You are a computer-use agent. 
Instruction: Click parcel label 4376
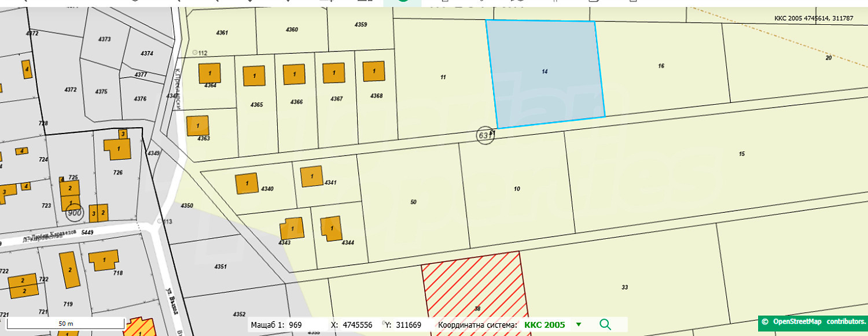[140, 98]
